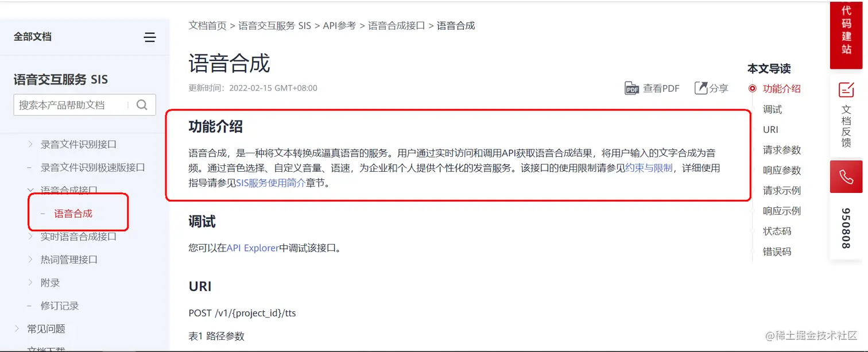The height and width of the screenshot is (352, 868).
Task: Click 文档首页 in the breadcrumb
Action: [x=207, y=26]
